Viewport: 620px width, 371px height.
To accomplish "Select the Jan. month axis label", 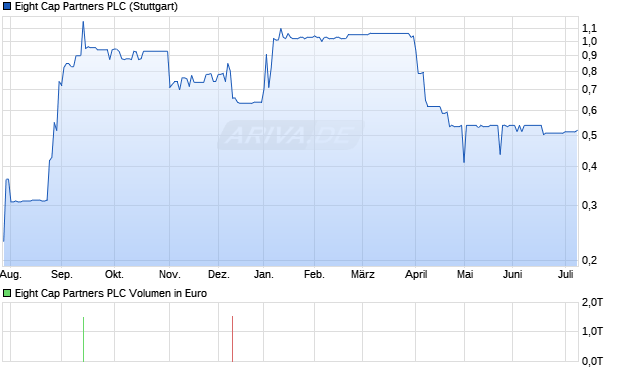I will pos(263,274).
